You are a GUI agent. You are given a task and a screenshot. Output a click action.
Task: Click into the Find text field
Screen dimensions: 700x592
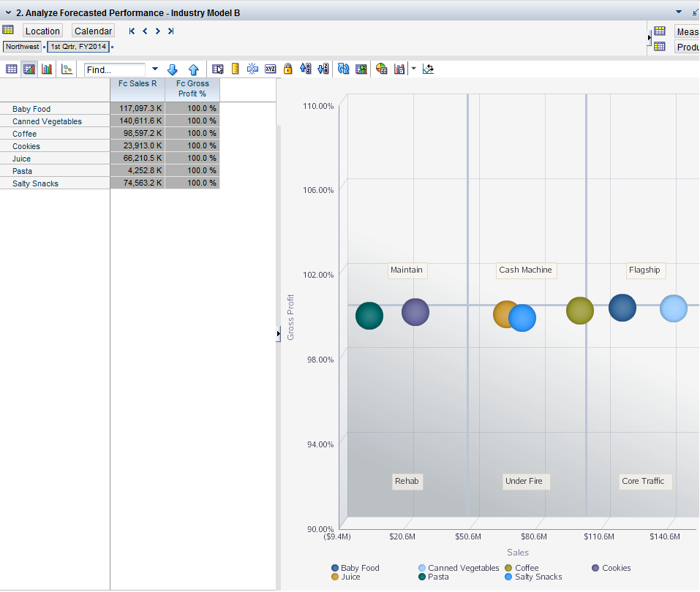115,69
